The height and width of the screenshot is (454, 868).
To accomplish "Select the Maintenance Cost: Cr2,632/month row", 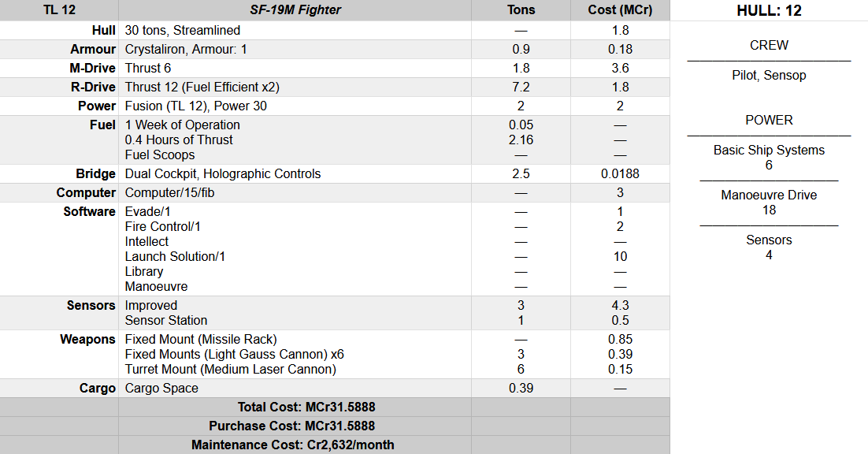I will [x=292, y=445].
